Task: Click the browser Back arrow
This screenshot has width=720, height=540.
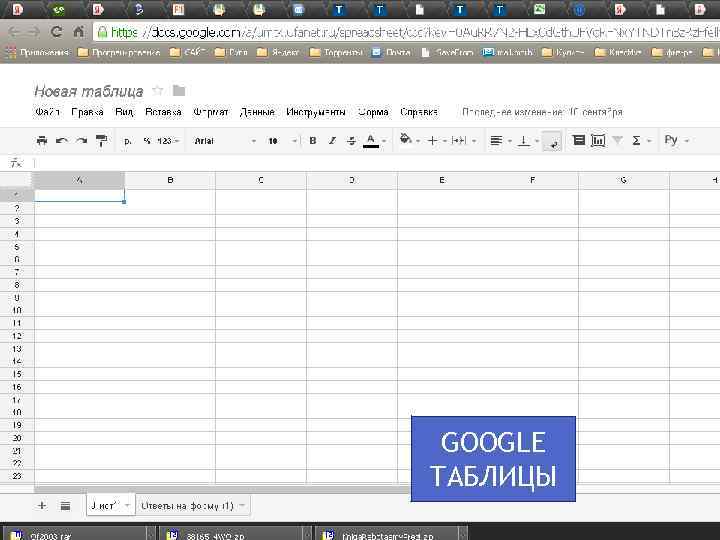Action: [x=14, y=32]
